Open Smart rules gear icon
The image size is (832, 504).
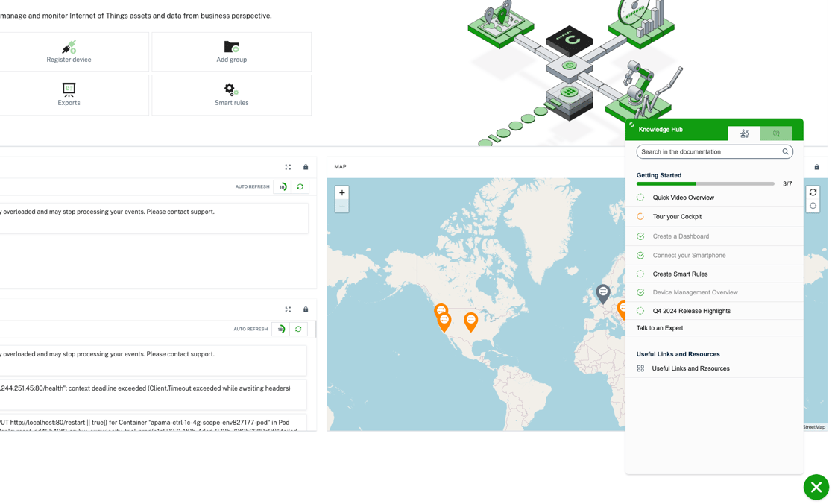[x=230, y=89]
